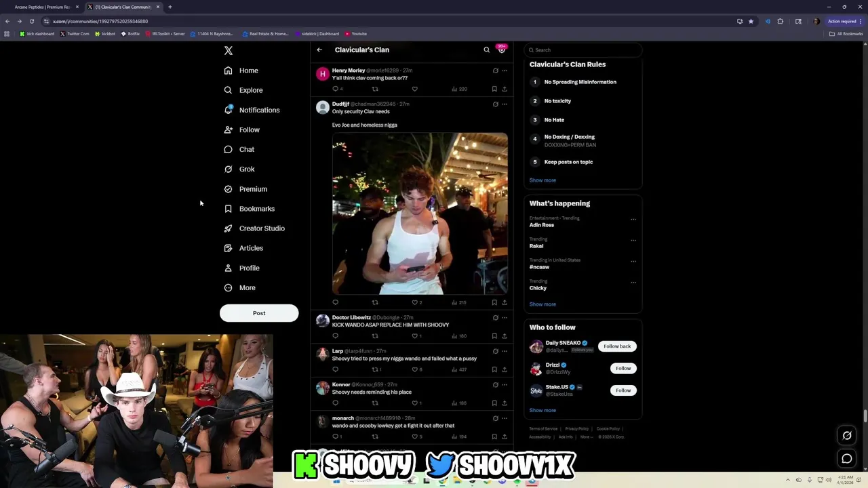The height and width of the screenshot is (488, 868).
Task: Like Konnor's post
Action: (414, 403)
